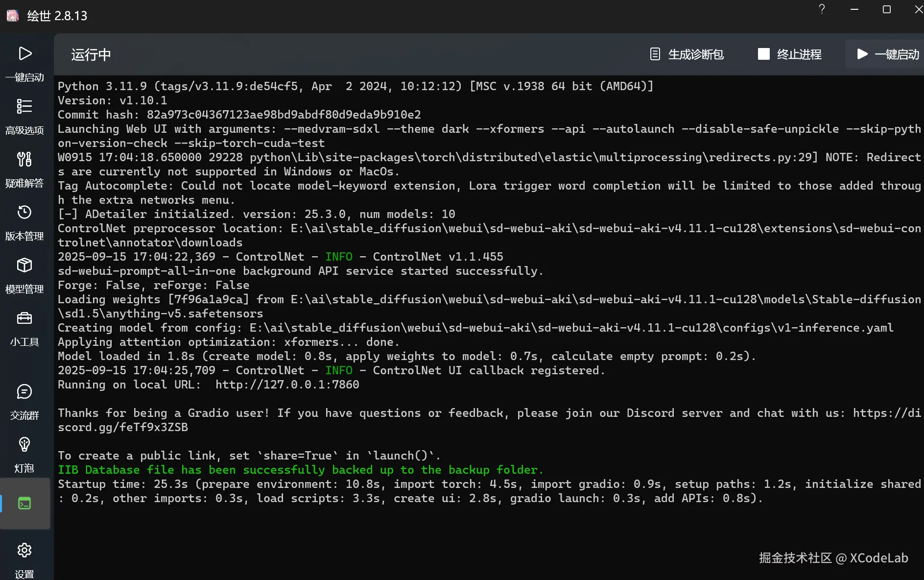
Task: Open 小工具 toolbox page
Action: [x=24, y=328]
